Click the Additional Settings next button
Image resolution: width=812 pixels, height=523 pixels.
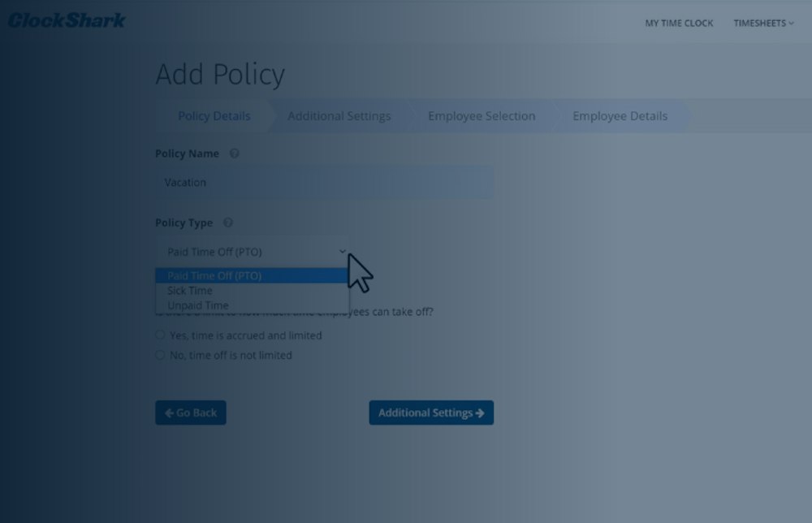[431, 413]
